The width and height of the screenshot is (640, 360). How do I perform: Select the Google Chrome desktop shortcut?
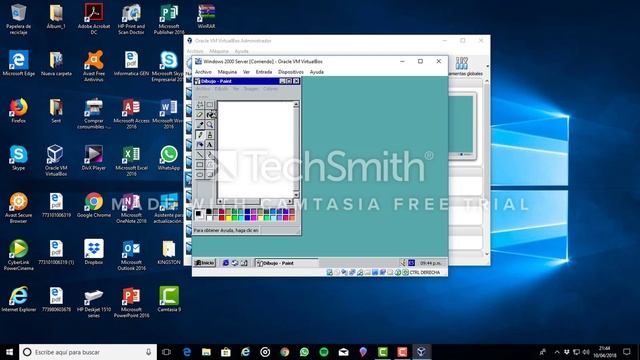point(94,205)
